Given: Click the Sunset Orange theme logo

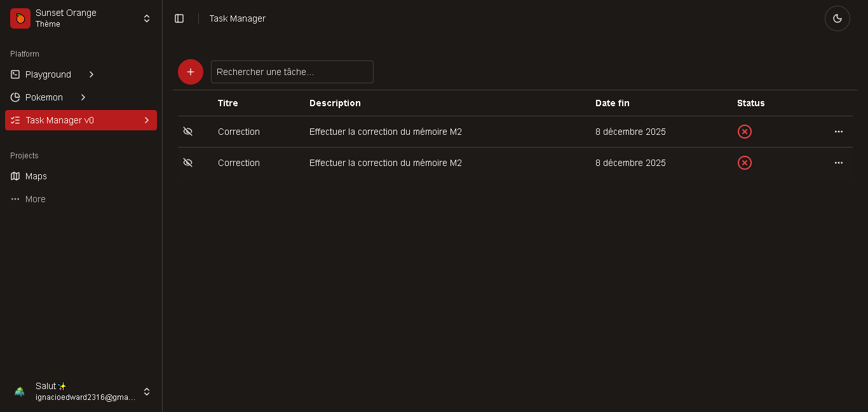Looking at the screenshot, I should tap(20, 18).
